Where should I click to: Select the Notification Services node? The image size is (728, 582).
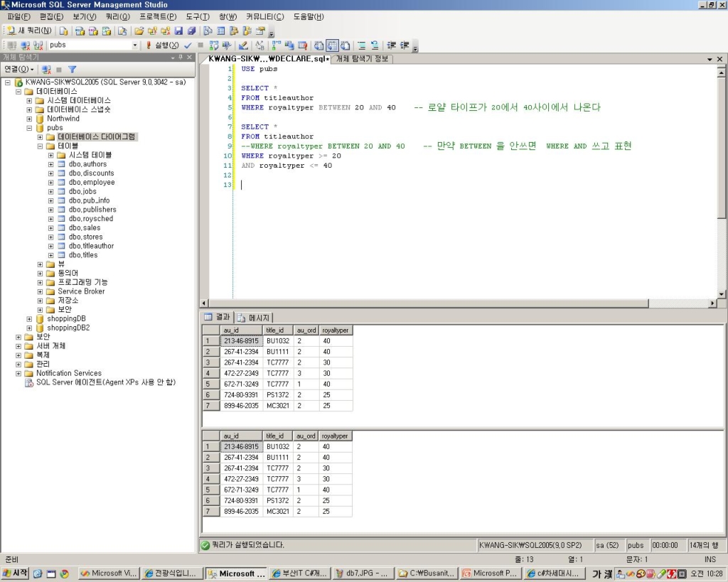coord(69,373)
